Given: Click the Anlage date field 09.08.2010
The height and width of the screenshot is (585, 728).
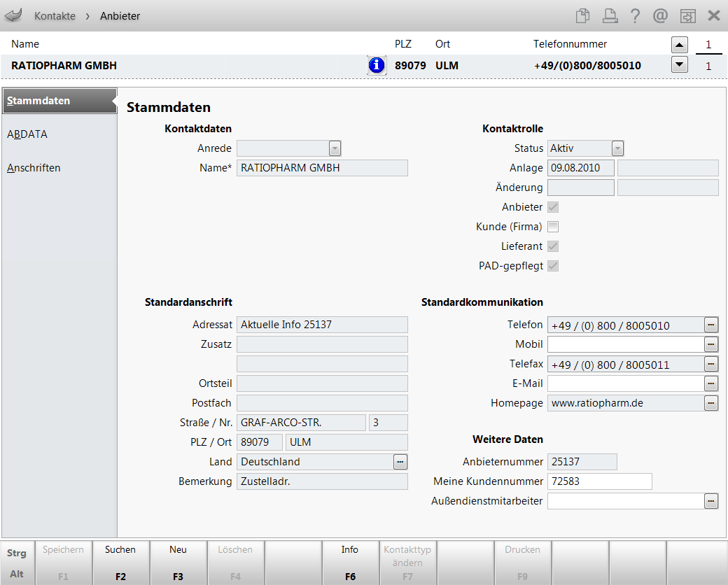Looking at the screenshot, I should (x=581, y=168).
